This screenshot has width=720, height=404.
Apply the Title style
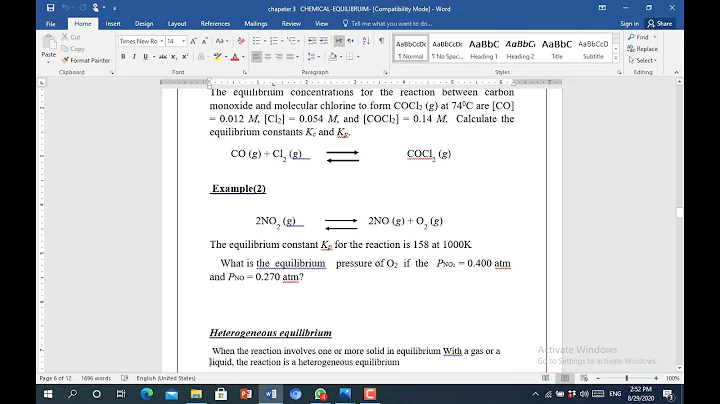pyautogui.click(x=557, y=48)
